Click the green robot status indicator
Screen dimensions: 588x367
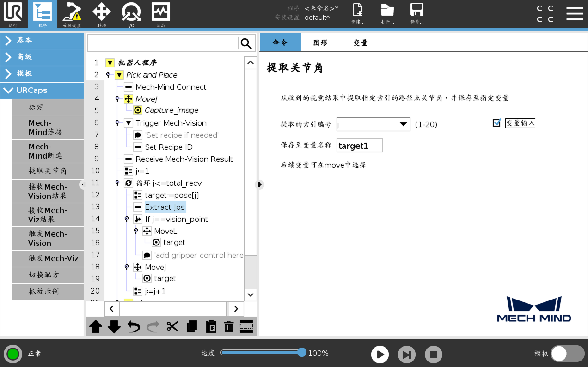tap(13, 354)
